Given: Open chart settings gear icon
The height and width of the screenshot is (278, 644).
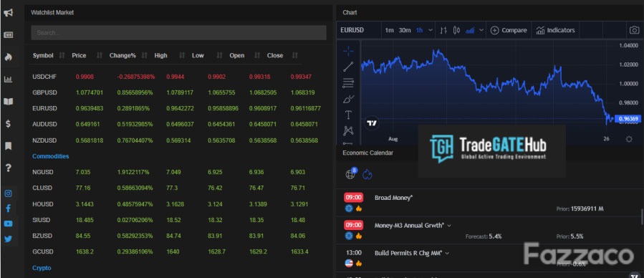Looking at the screenshot, I should pyautogui.click(x=629, y=139).
